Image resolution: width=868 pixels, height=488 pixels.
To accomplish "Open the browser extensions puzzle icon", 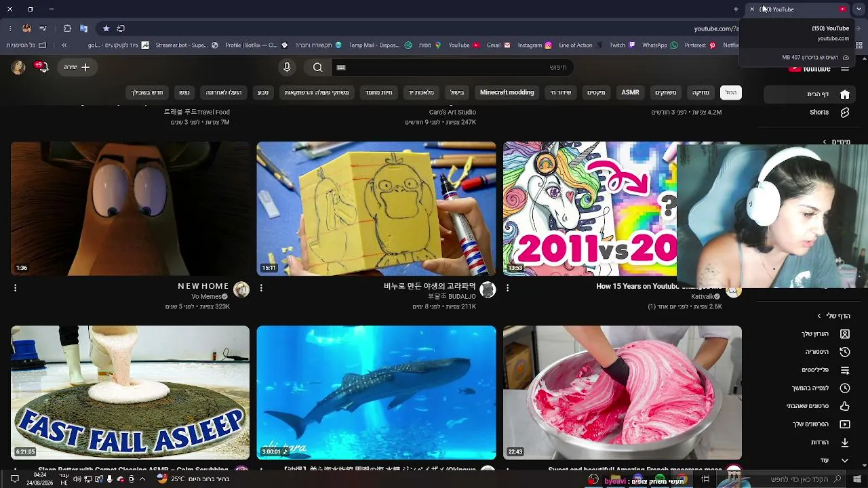I will tap(67, 28).
